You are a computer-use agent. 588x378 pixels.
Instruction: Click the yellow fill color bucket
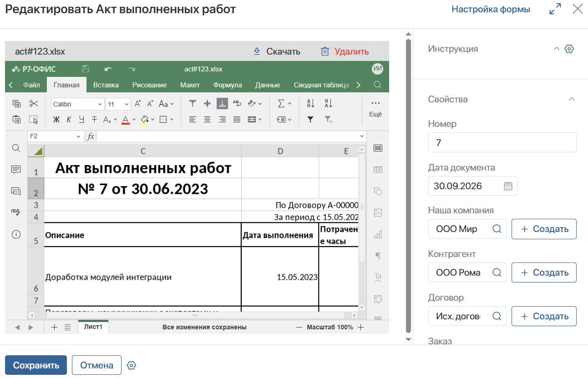pyautogui.click(x=145, y=120)
